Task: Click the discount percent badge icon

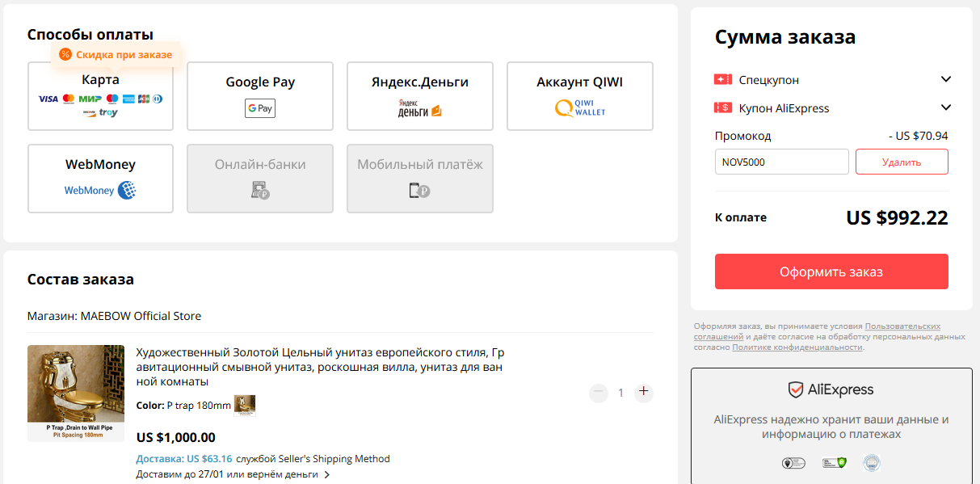Action: coord(65,54)
